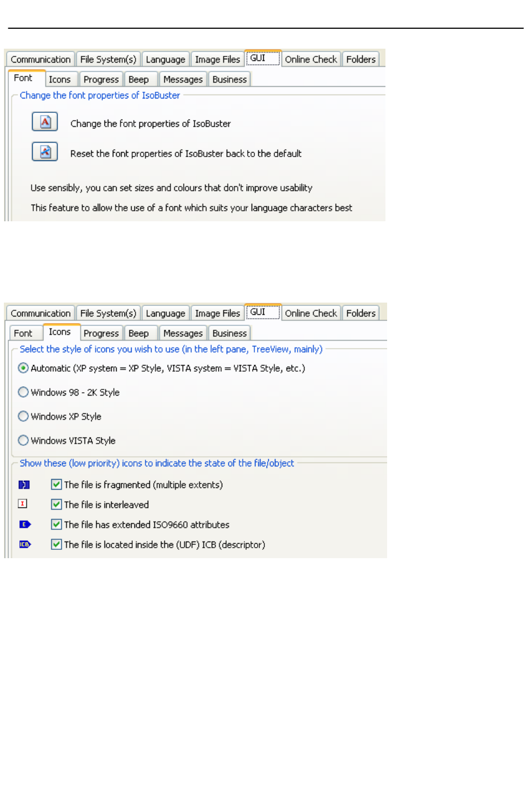Select GUI tab in the font settings window
Screen dimensions: 532x806
(x=263, y=58)
